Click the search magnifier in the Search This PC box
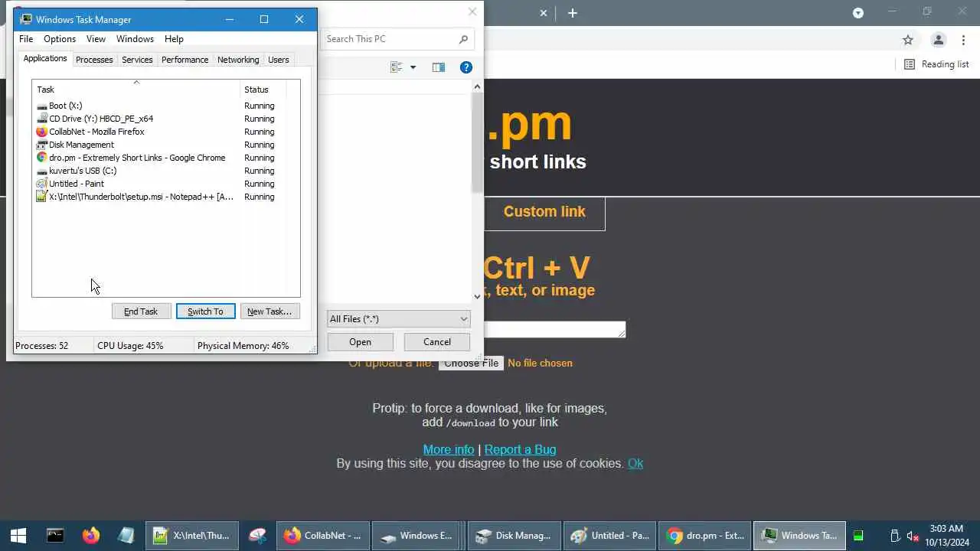This screenshot has height=551, width=980. coord(463,39)
